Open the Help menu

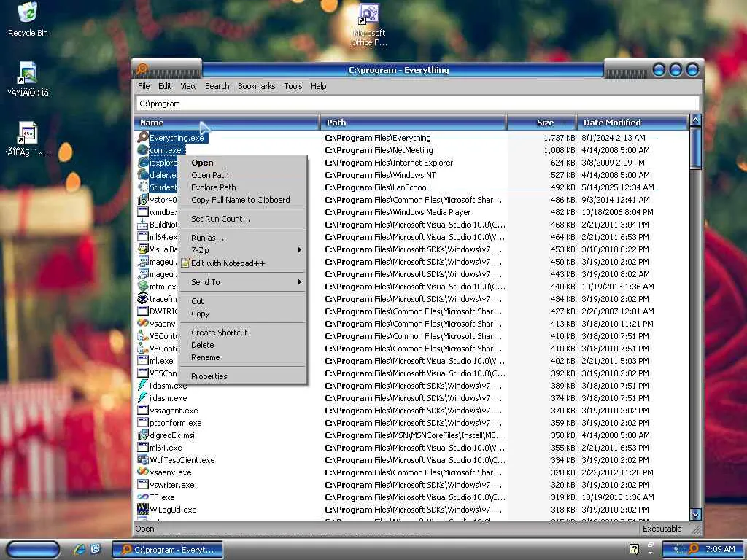318,86
